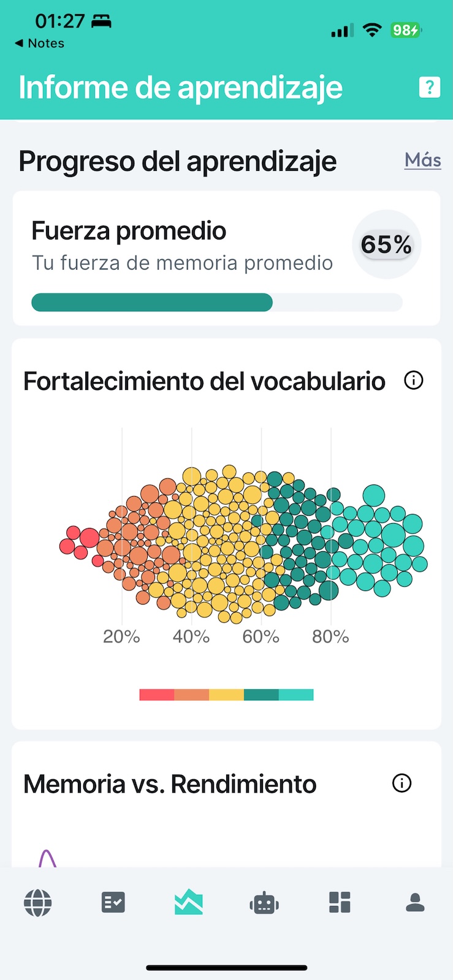This screenshot has height=980, width=453.
Task: Open the profile person tab icon
Action: pyautogui.click(x=415, y=903)
